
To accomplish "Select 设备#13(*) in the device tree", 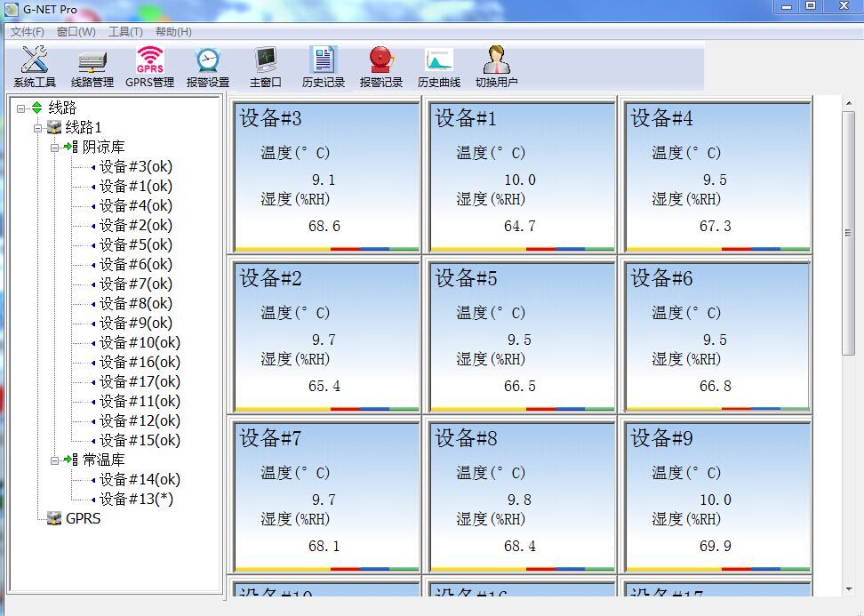I will tap(135, 499).
